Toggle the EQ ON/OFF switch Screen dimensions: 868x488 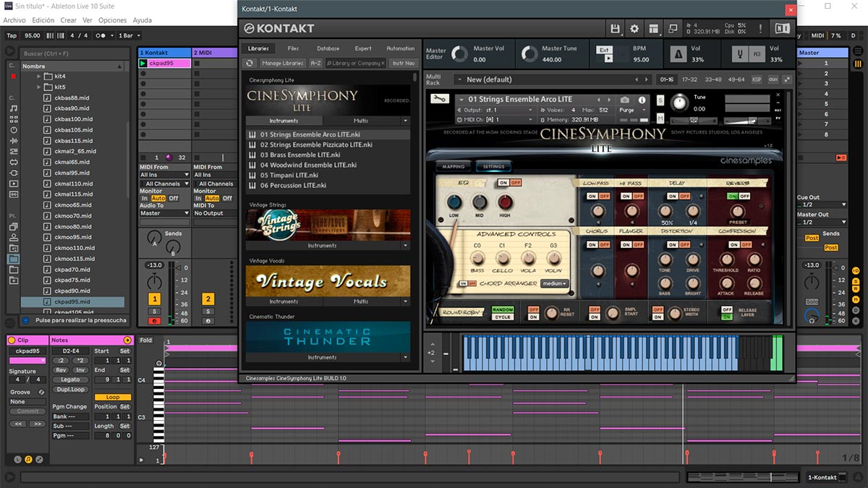(x=509, y=183)
